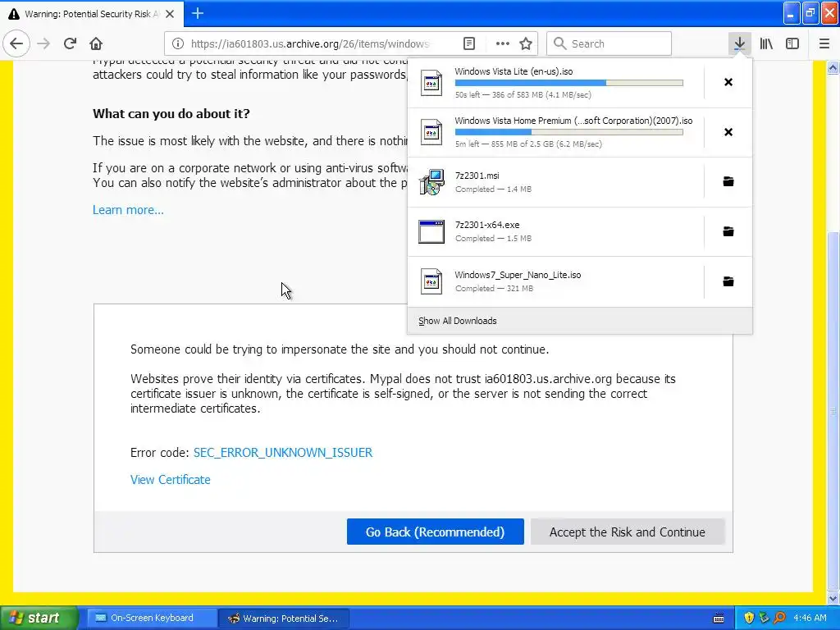This screenshot has height=630, width=840.
Task: Click the vertical scrollbar thumb
Action: [833, 410]
